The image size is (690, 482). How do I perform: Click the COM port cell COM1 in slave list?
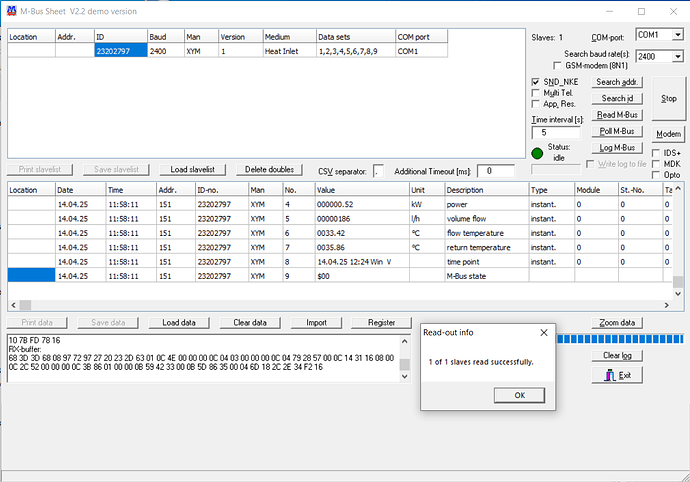pyautogui.click(x=422, y=51)
